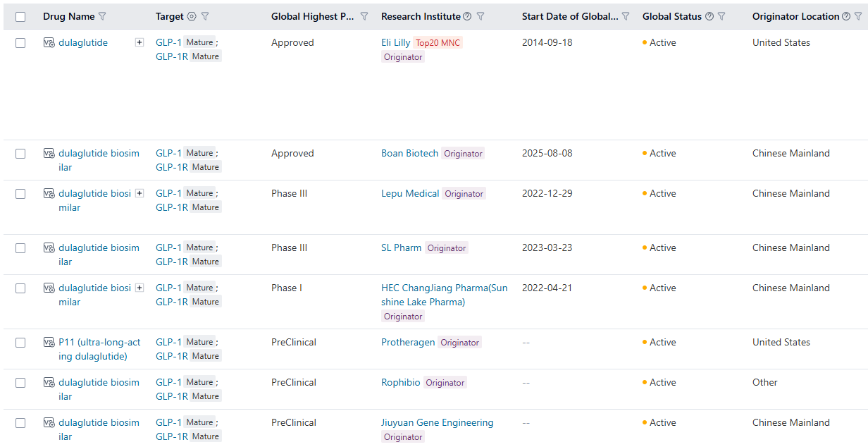Click the Drug Name column filter icon
Image resolution: width=868 pixels, height=447 pixels.
pyautogui.click(x=102, y=16)
